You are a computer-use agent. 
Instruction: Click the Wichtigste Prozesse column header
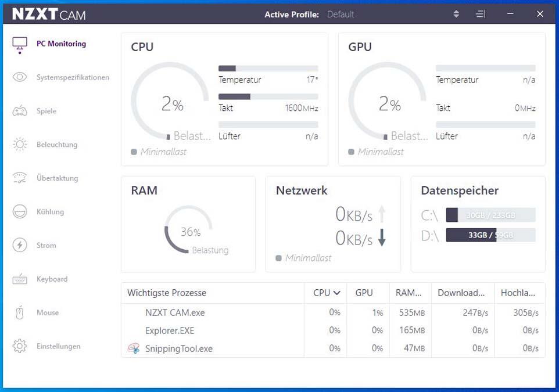coord(167,293)
